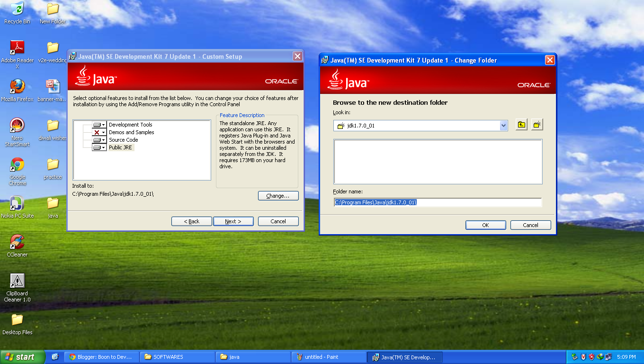Open the blue V shield tray icon
The height and width of the screenshot is (364, 644).
click(x=583, y=357)
